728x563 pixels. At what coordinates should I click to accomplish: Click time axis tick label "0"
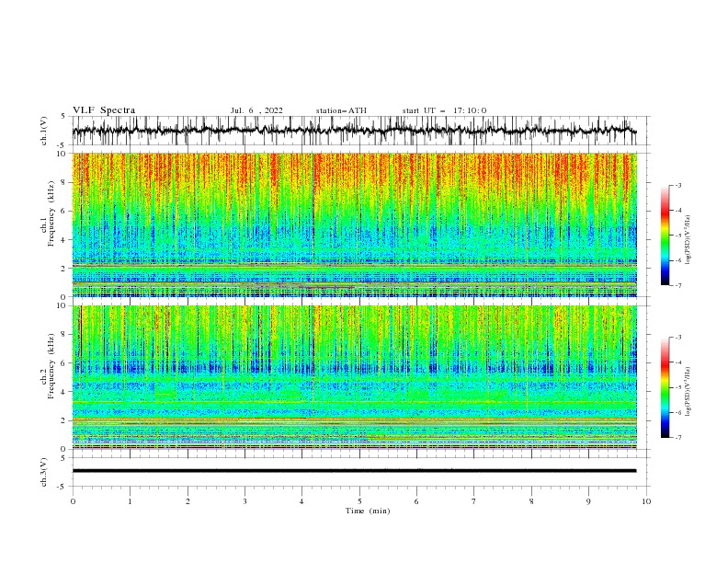pyautogui.click(x=73, y=501)
